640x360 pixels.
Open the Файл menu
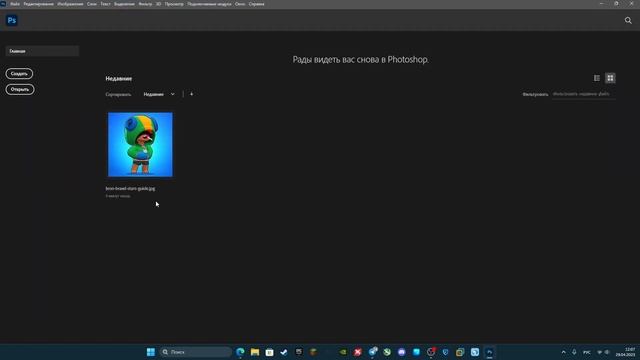tap(15, 4)
